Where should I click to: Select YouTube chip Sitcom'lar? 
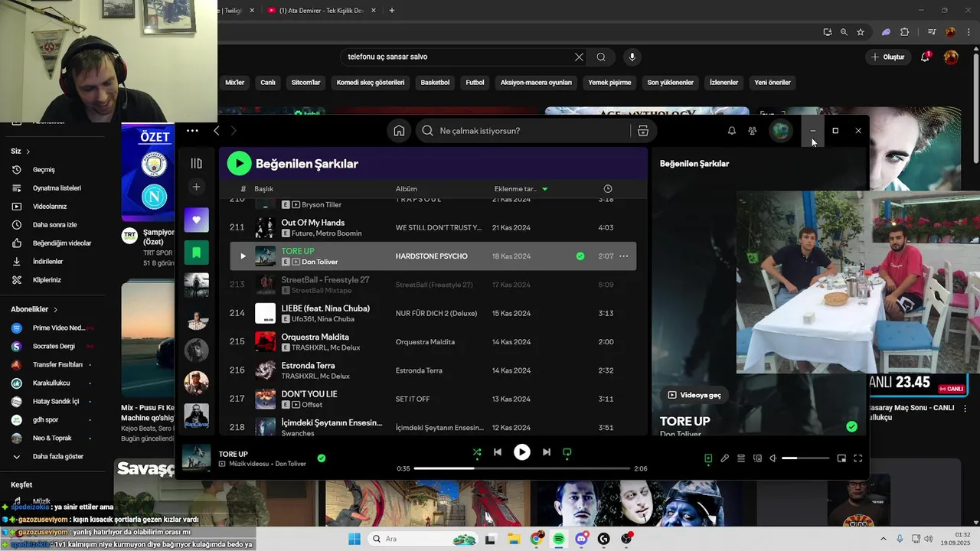(305, 83)
